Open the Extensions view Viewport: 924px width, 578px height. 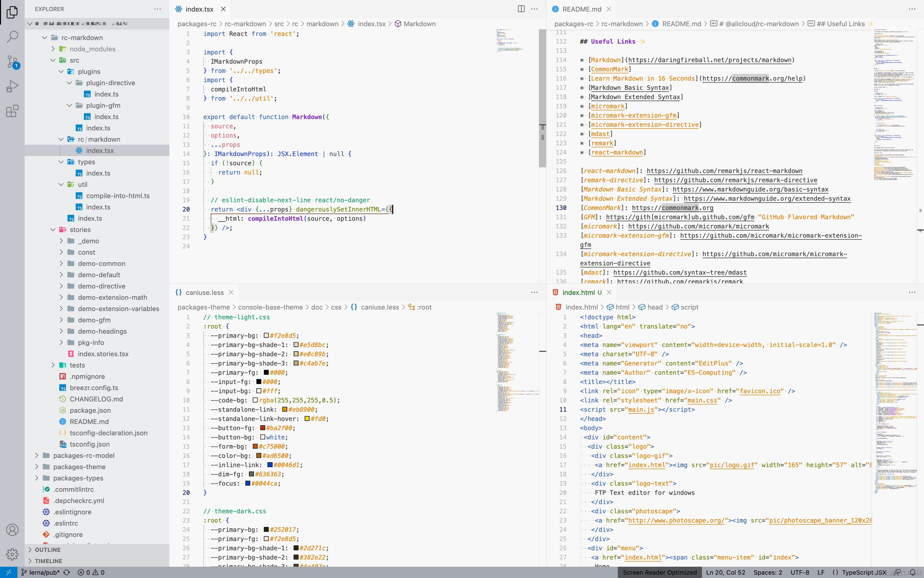(x=12, y=111)
